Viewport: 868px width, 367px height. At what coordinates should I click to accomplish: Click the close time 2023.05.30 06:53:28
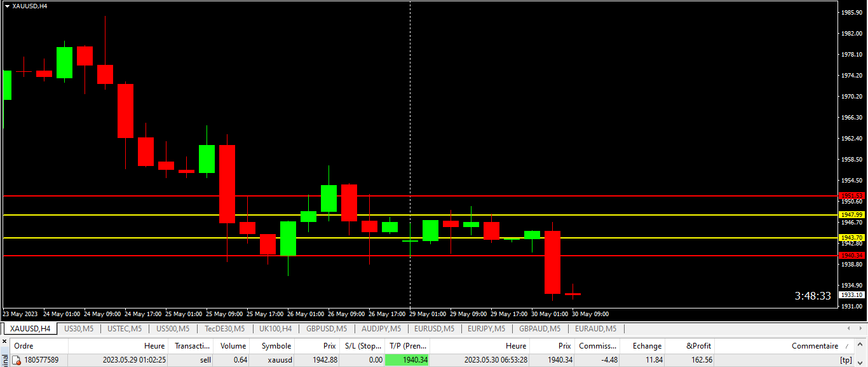click(x=496, y=360)
